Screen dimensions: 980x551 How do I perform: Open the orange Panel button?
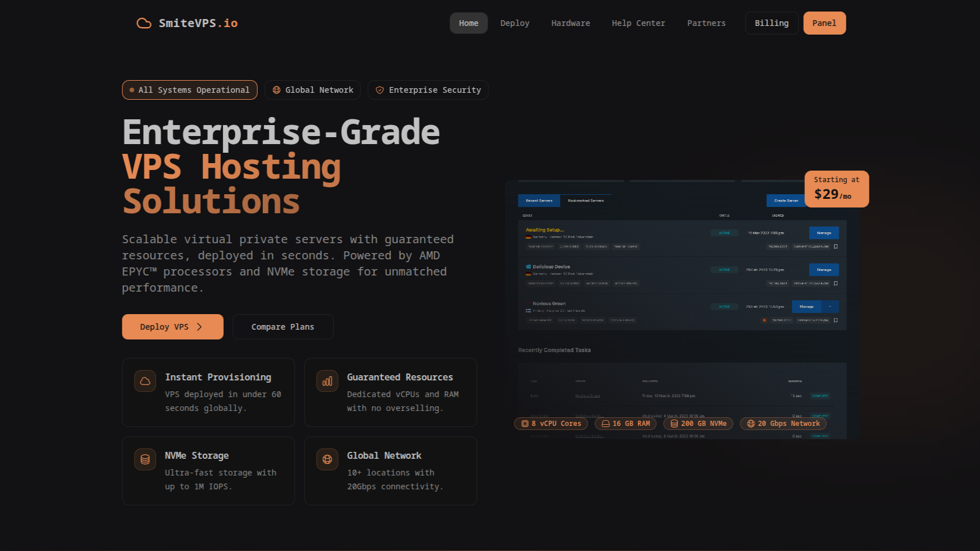[x=824, y=23]
